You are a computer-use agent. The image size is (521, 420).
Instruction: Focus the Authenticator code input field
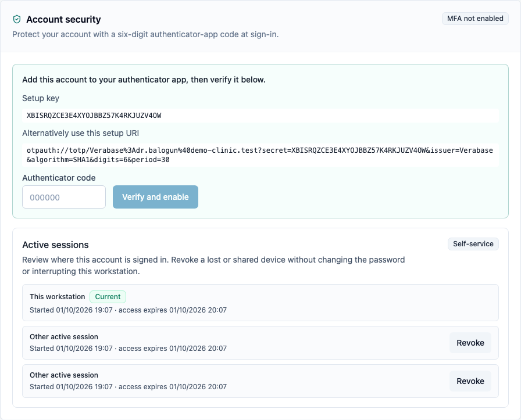[64, 197]
